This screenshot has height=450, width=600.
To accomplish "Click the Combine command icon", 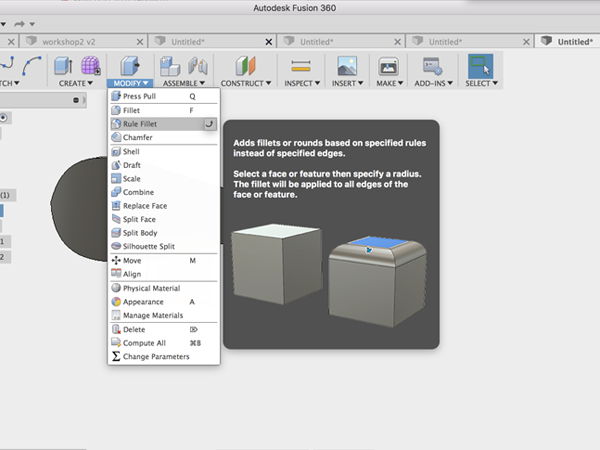I will (x=116, y=192).
